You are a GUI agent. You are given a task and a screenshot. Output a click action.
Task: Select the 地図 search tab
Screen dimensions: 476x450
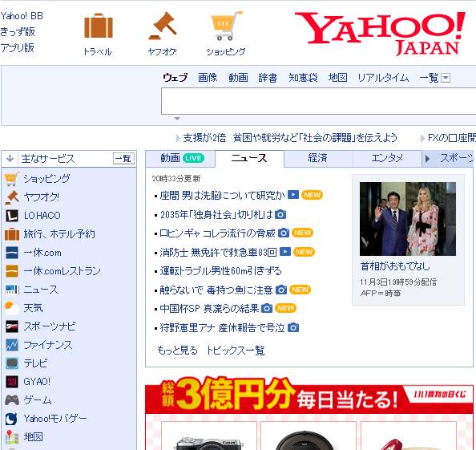click(337, 78)
